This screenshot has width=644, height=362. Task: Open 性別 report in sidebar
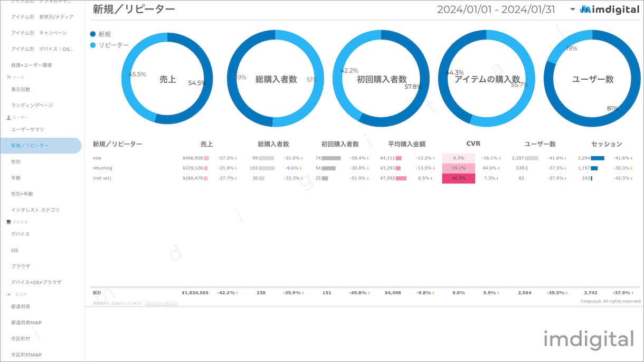coord(16,161)
